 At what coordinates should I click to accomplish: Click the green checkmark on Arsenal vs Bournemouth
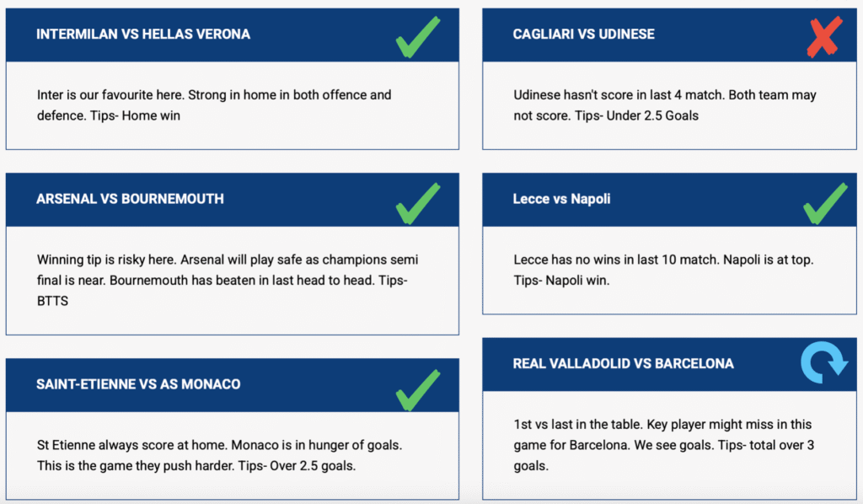(418, 204)
